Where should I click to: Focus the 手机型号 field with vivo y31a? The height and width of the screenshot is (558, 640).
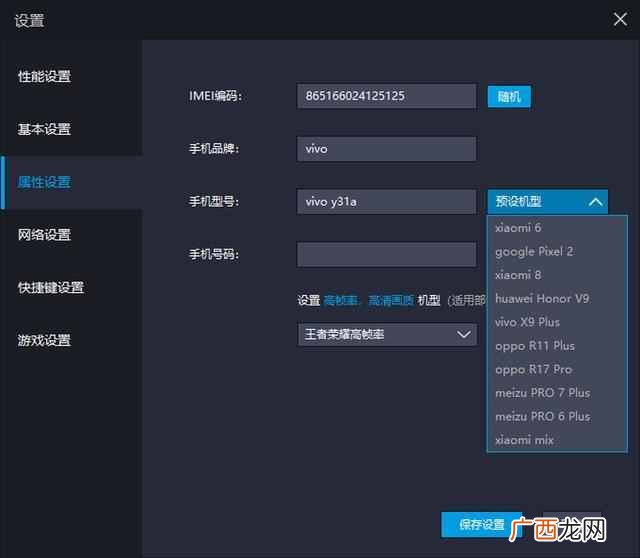tap(386, 202)
